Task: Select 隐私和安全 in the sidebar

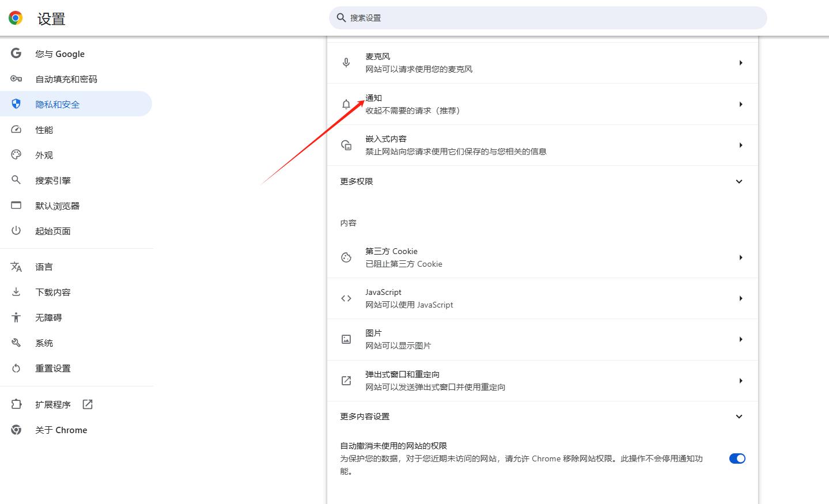Action: tap(76, 104)
